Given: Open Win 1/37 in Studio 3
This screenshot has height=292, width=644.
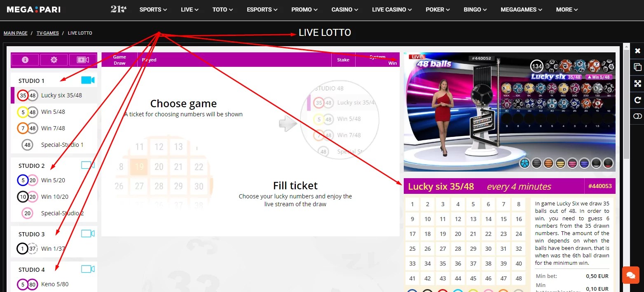Looking at the screenshot, I should coord(55,249).
